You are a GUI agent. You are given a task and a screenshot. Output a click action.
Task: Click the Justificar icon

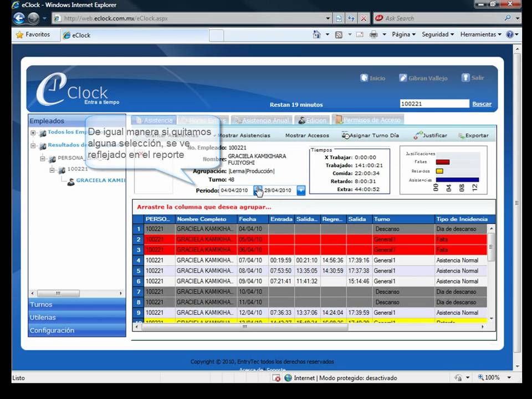tap(418, 135)
